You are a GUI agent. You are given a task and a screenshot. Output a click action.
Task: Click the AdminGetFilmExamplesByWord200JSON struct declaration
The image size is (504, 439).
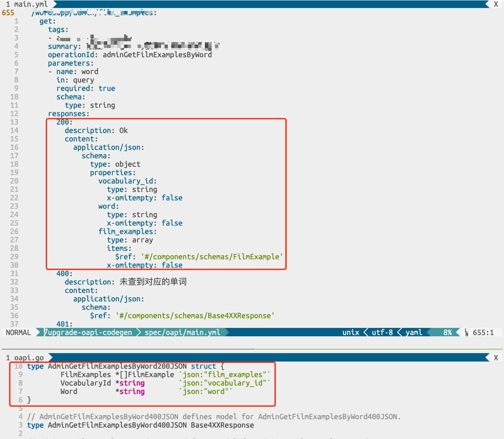tap(126, 366)
